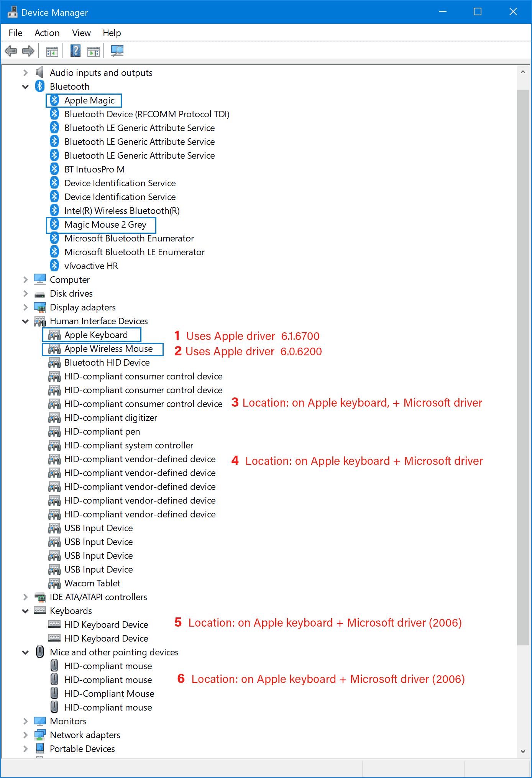Image resolution: width=532 pixels, height=778 pixels.
Task: Select HID-compliant digitizer
Action: point(111,418)
